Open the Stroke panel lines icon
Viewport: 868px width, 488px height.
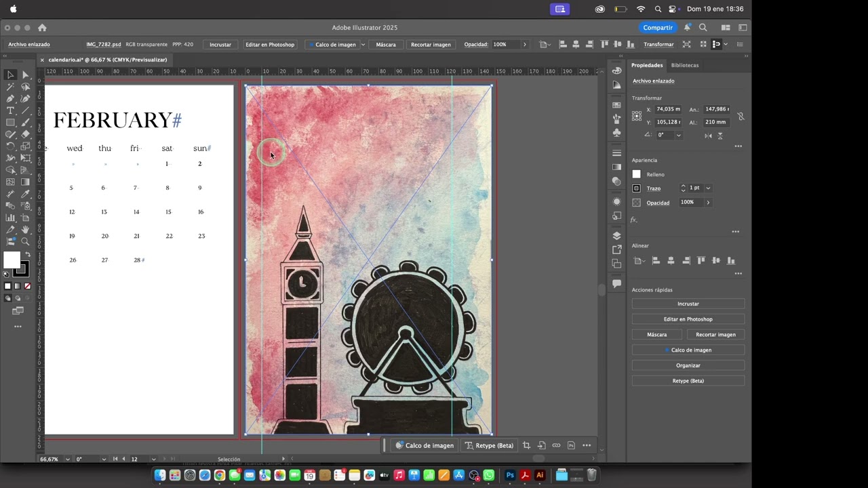click(x=616, y=153)
